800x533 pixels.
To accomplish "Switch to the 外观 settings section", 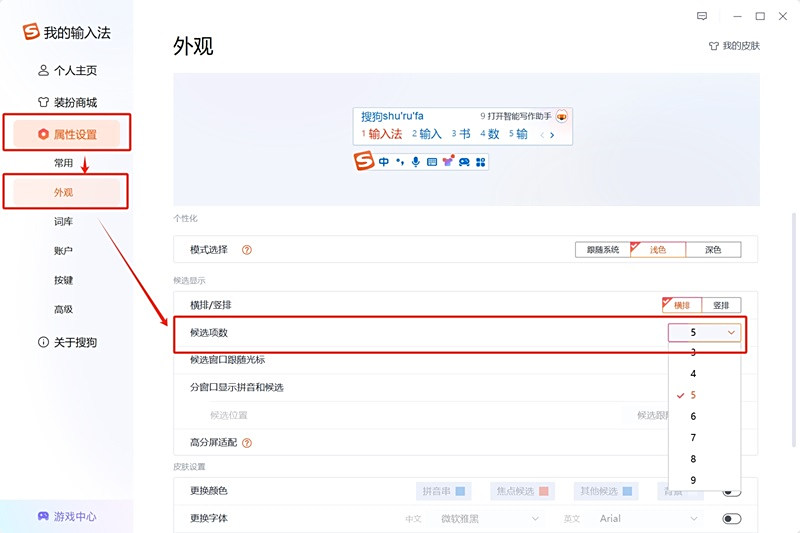I will click(x=66, y=192).
